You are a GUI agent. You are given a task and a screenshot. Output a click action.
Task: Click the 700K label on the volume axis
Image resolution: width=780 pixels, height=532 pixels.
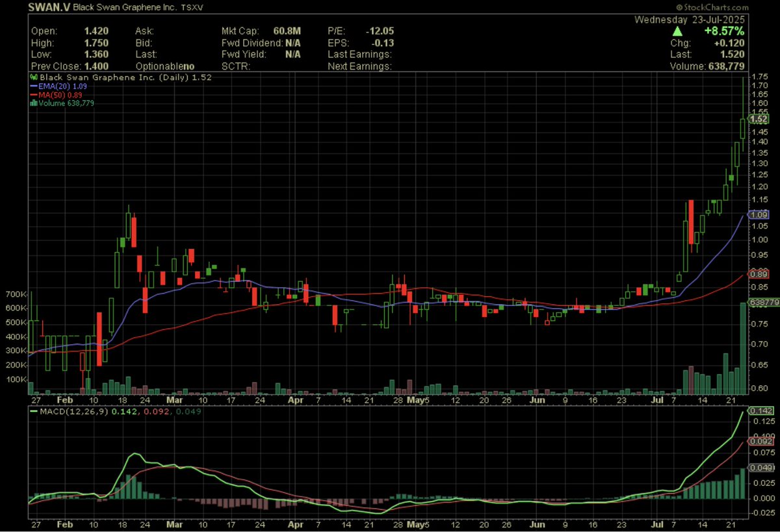15,295
